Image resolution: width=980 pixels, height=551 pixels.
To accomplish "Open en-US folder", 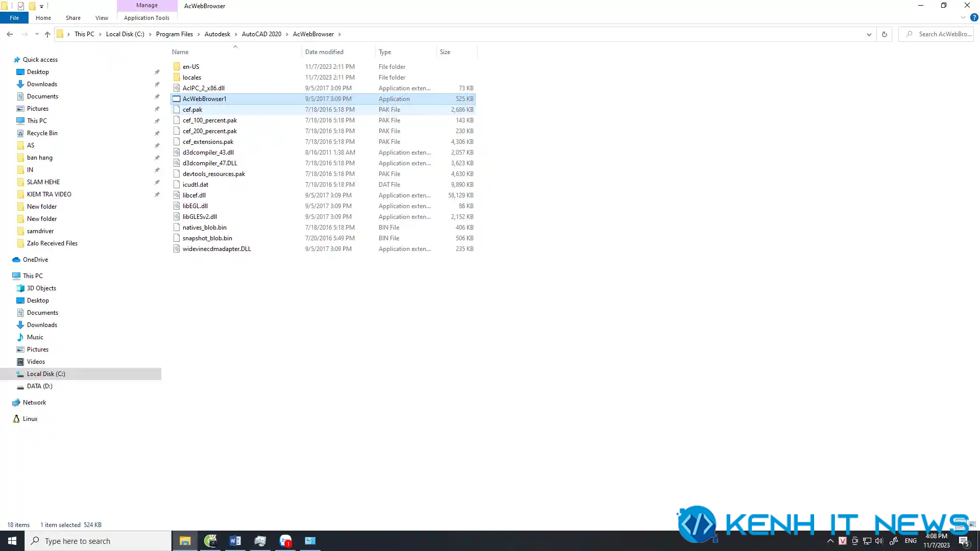I will [191, 66].
